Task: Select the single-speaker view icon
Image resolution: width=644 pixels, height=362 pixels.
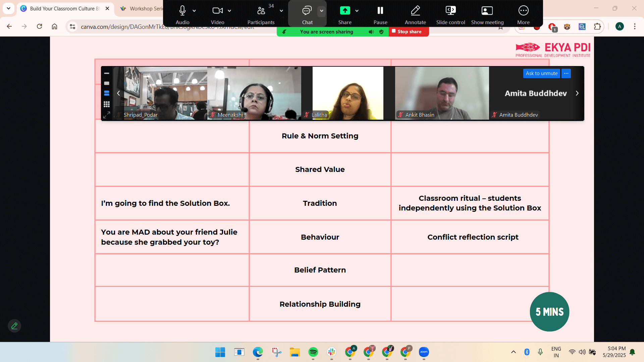Action: click(x=107, y=83)
